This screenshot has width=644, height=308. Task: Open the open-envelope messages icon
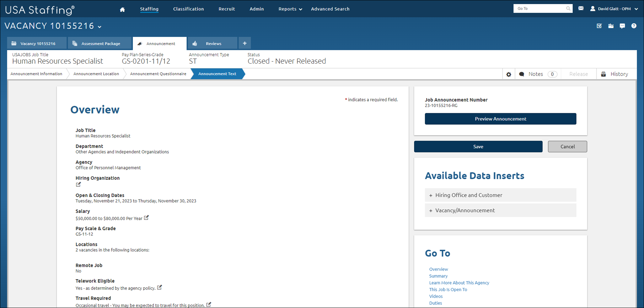tap(611, 26)
